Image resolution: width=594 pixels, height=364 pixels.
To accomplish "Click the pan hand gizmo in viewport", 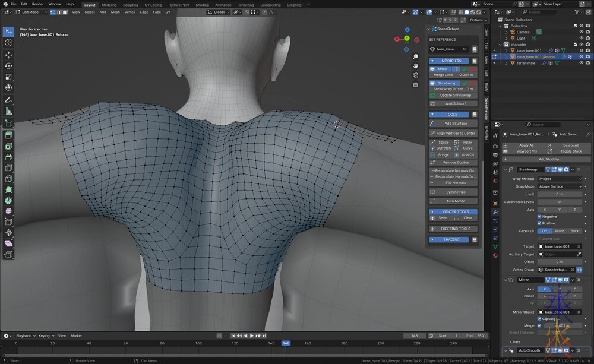I will coord(416,65).
